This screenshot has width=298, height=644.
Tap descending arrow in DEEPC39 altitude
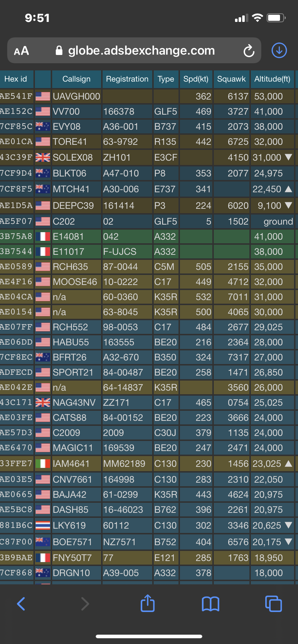288,206
